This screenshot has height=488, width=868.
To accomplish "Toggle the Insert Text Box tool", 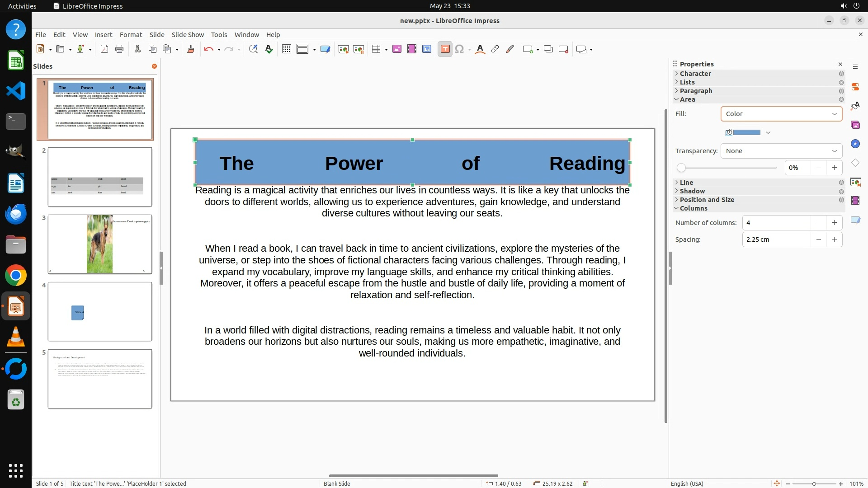I will [x=445, y=49].
